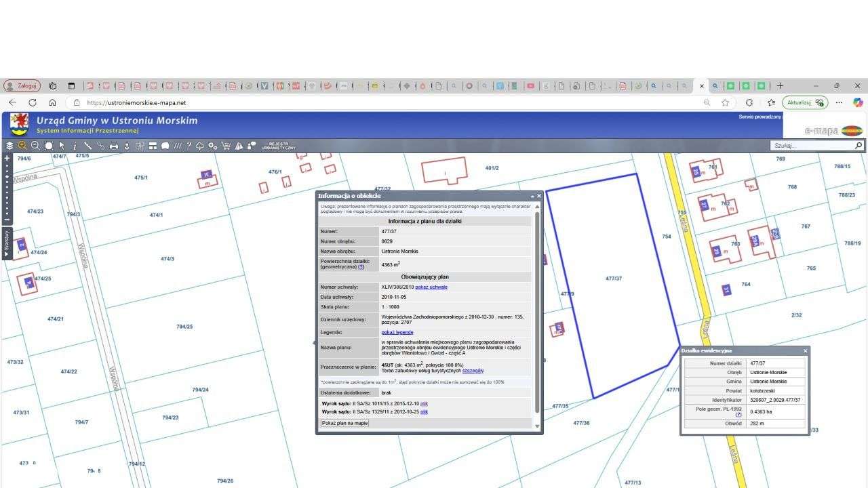This screenshot has width=868, height=488.
Task: Click identifier value 320807_2.0029.477/37
Action: pos(776,400)
